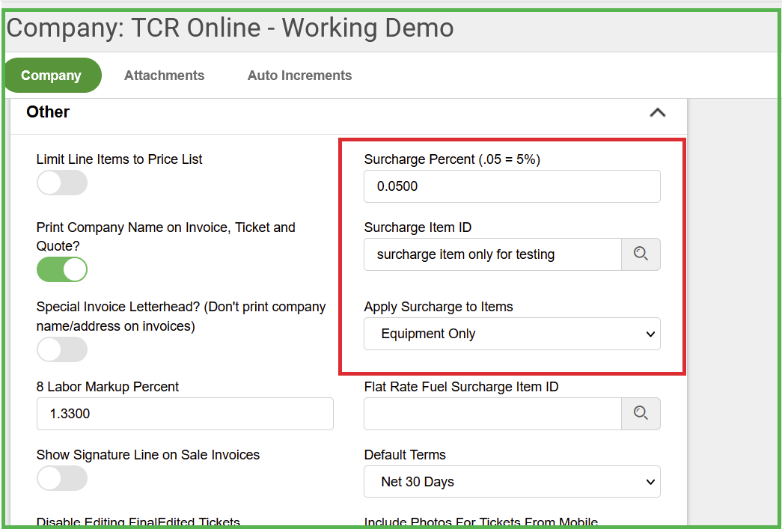The width and height of the screenshot is (782, 532).
Task: Enable Special Invoice Letterhead toggle
Action: tap(62, 349)
